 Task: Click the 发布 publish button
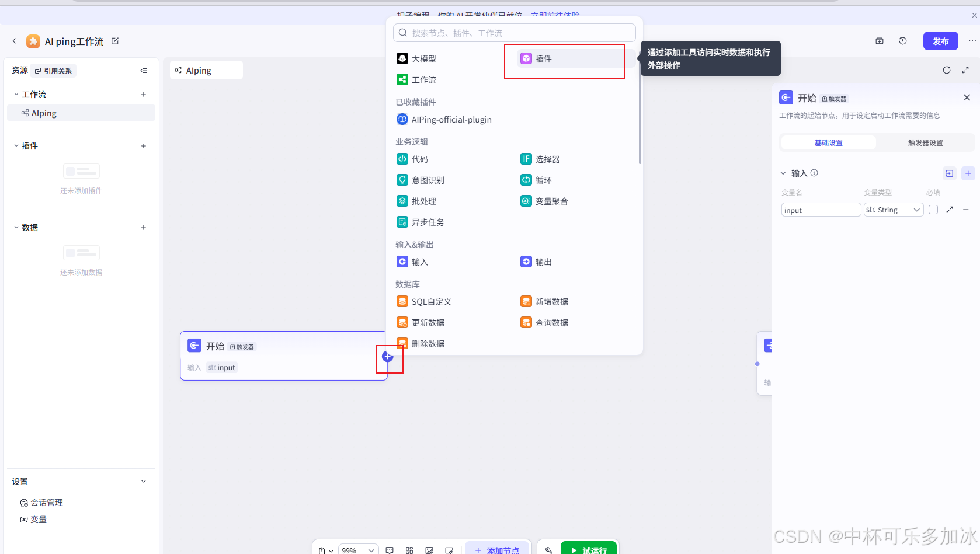point(940,41)
